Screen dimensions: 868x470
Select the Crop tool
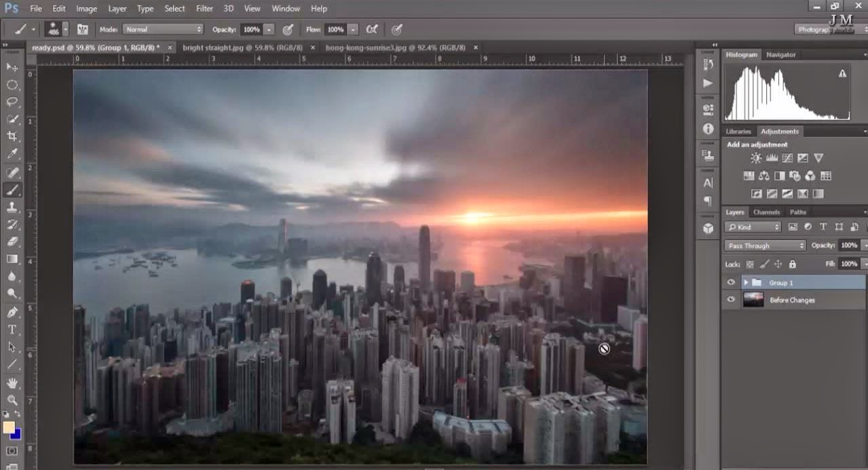12,137
